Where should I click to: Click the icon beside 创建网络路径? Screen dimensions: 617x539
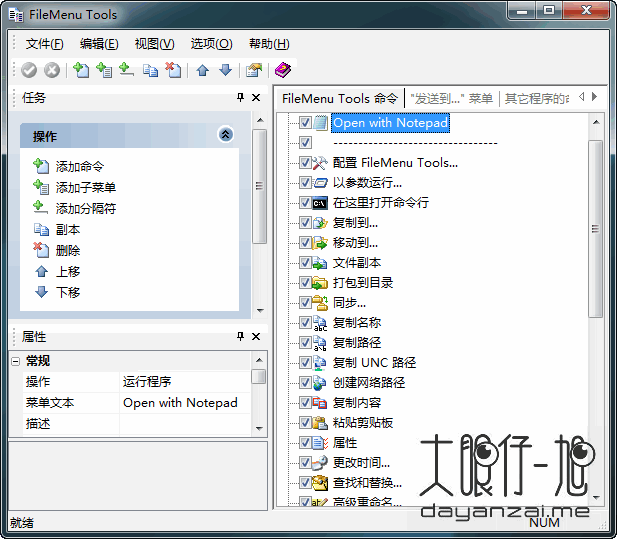tap(320, 382)
